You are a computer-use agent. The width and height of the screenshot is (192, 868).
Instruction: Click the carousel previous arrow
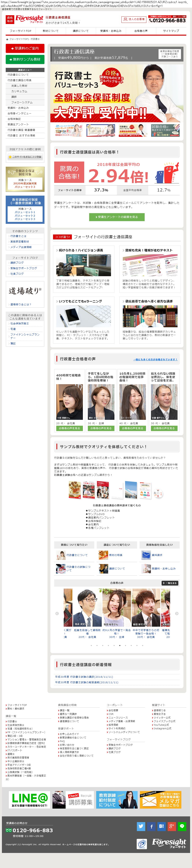pyautogui.click(x=57, y=613)
